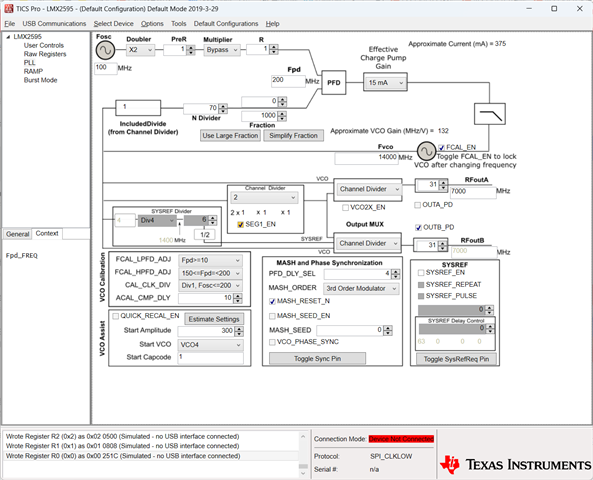Screen dimensions: 593x480
Task: Check the VCO_PHASE_SYNC checkbox
Action: point(272,342)
